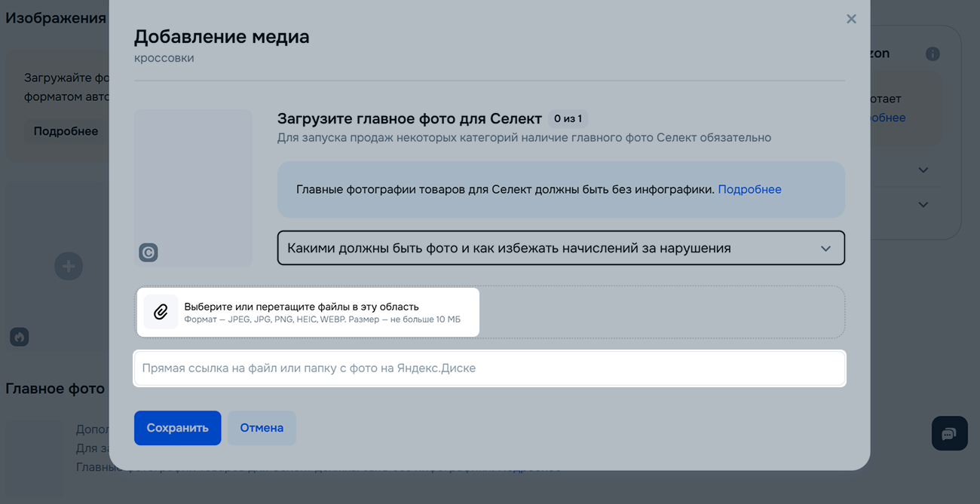The image size is (980, 504).
Task: Cancel with the Отмена button
Action: point(262,428)
